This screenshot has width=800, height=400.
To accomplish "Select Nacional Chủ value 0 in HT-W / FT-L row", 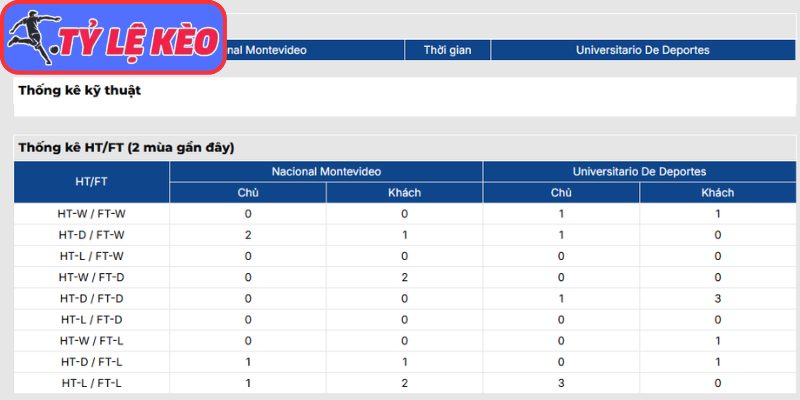I will point(248,341).
